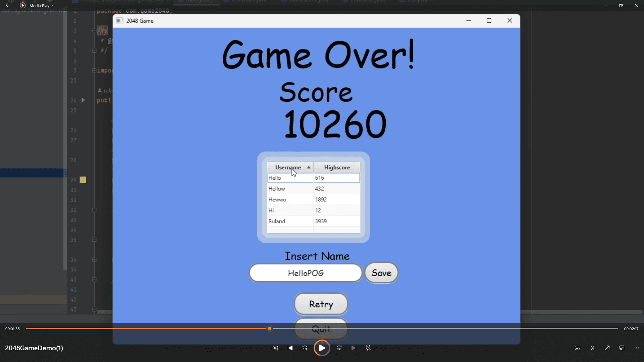
Task: Click the video seek bar handle
Action: click(270, 329)
